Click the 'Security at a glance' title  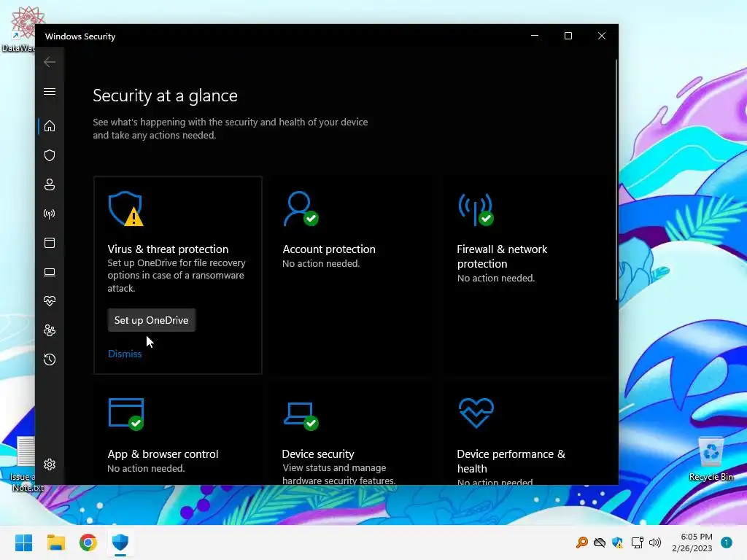166,96
